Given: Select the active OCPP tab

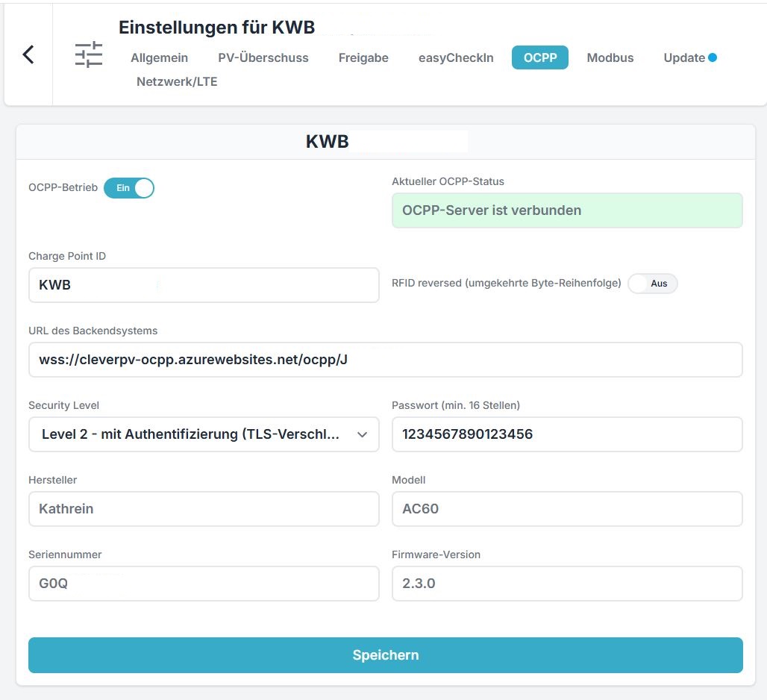Looking at the screenshot, I should (540, 57).
